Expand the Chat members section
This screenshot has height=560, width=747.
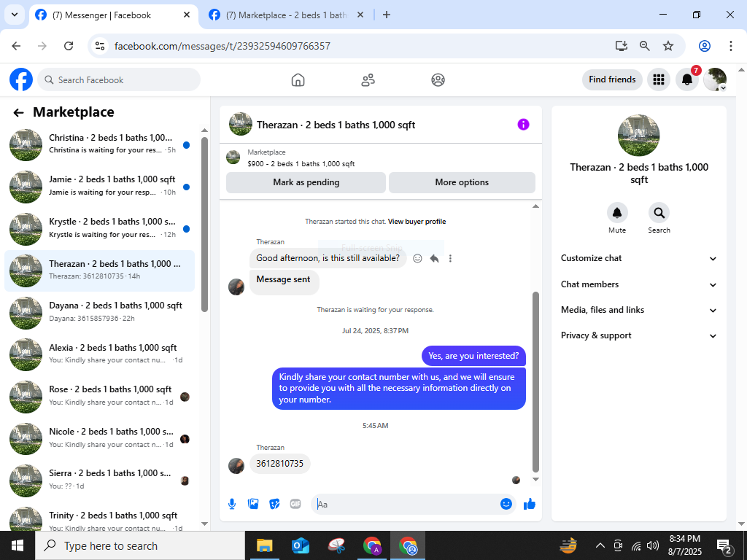click(x=639, y=284)
